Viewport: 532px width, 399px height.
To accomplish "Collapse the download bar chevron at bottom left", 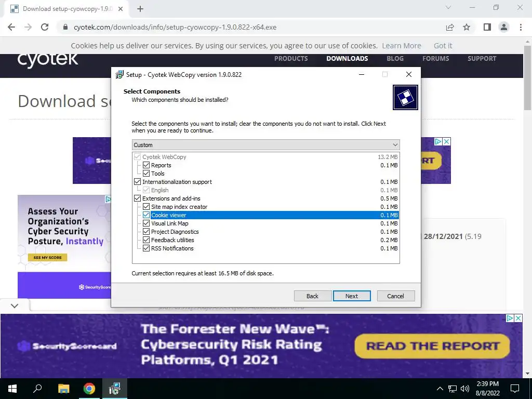I will point(14,305).
